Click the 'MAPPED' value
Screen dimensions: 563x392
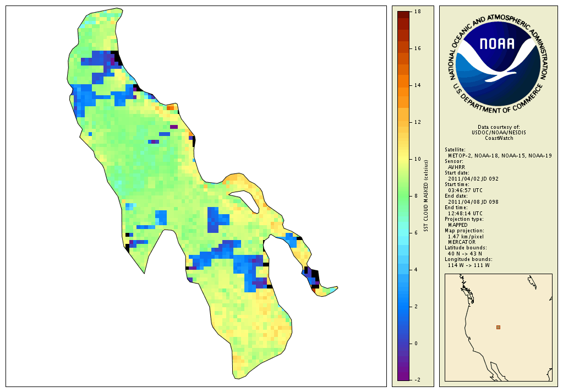[458, 225]
